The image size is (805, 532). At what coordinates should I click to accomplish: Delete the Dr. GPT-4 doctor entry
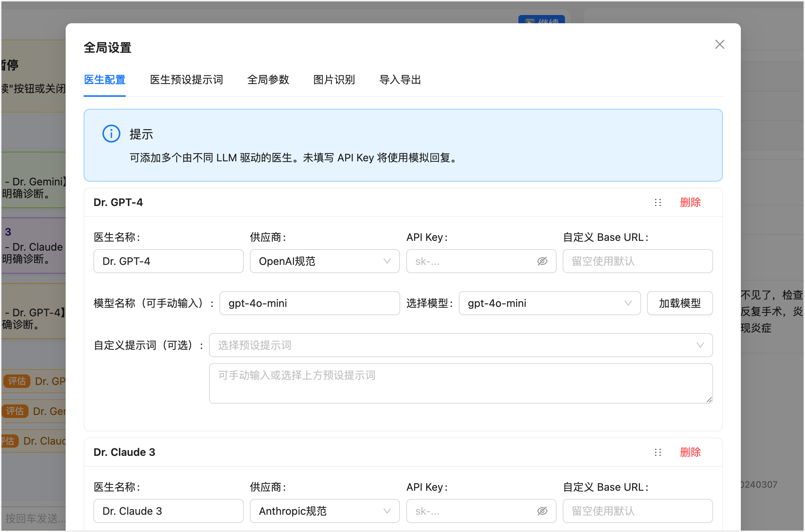(x=690, y=203)
